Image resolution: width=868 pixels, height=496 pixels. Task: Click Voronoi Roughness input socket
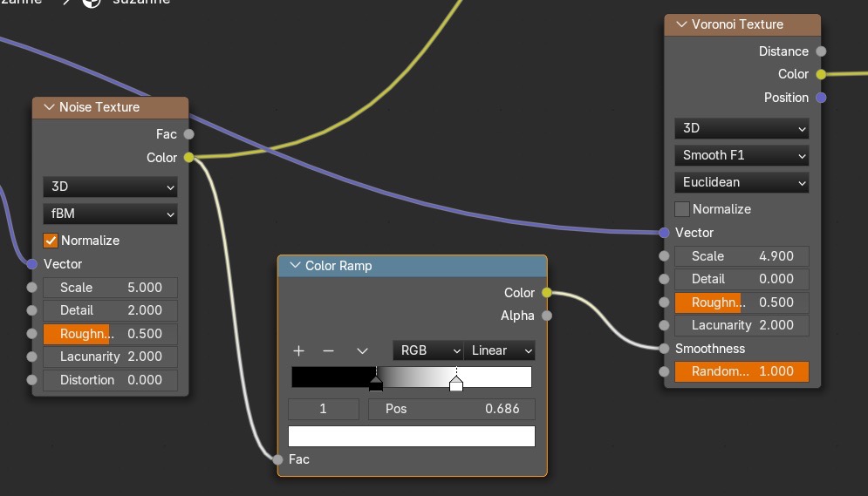664,302
